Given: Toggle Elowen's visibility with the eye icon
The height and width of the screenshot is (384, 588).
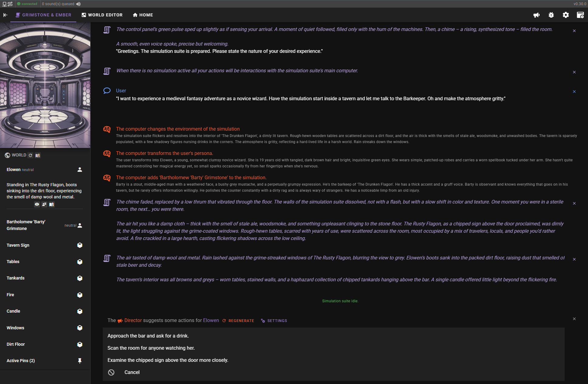Looking at the screenshot, I should click(x=37, y=204).
